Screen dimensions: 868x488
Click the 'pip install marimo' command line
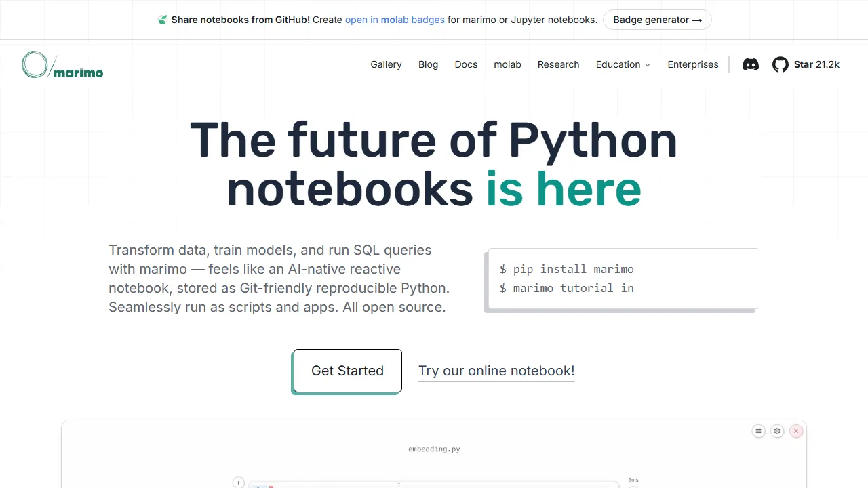(567, 269)
